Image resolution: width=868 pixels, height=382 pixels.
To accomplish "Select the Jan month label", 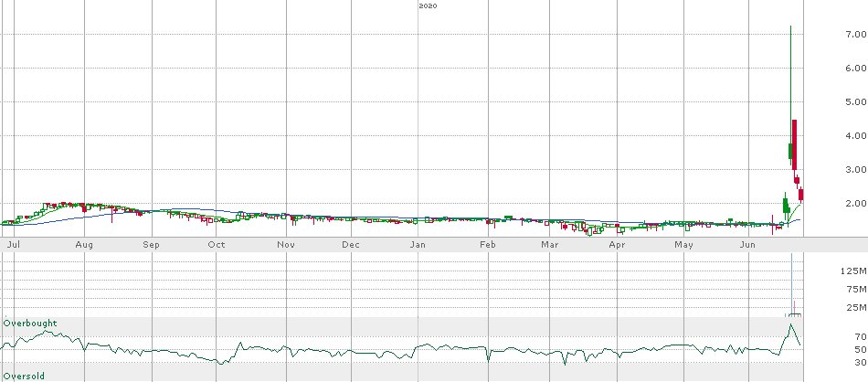I will (x=419, y=245).
